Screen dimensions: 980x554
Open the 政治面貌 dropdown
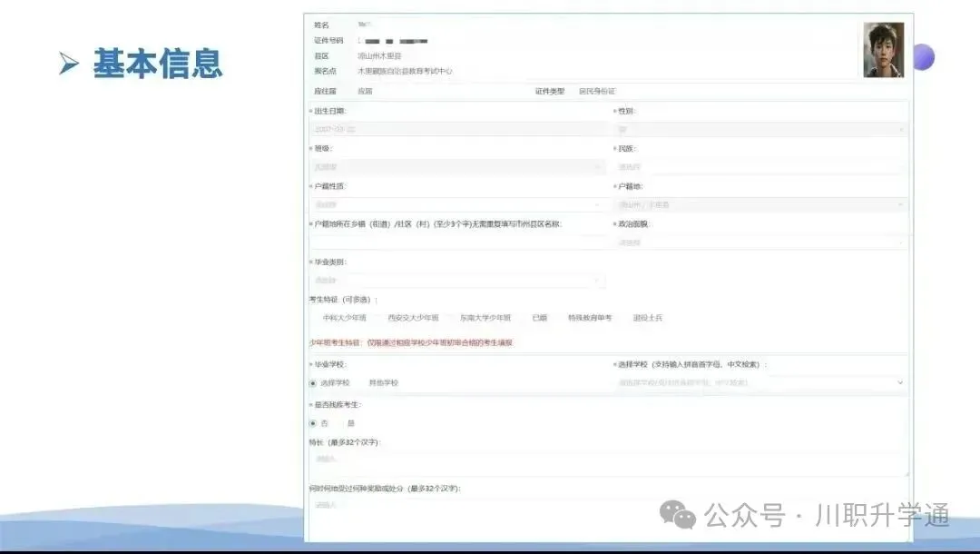760,242
